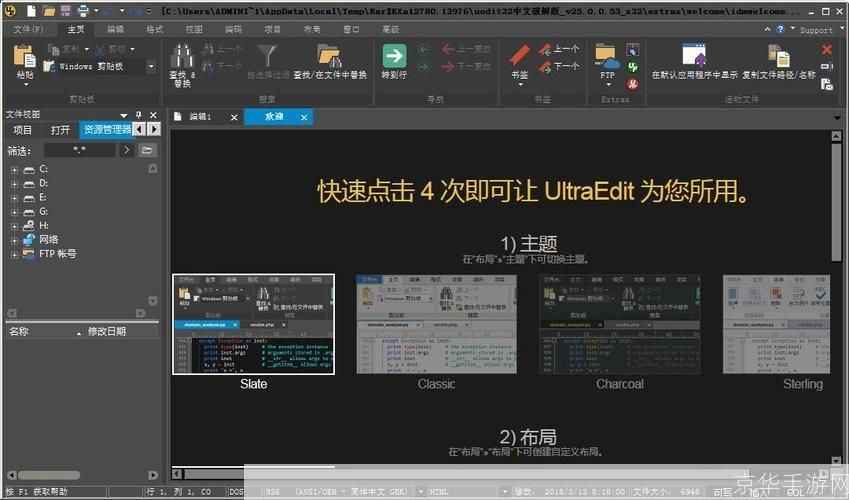Jump to the next bookmark (下一个)
The width and height of the screenshot is (849, 500).
559,67
